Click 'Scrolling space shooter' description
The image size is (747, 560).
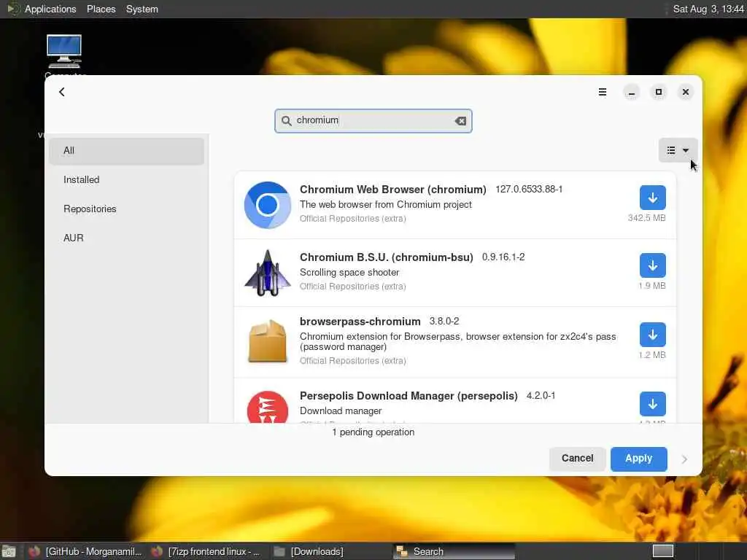click(349, 273)
